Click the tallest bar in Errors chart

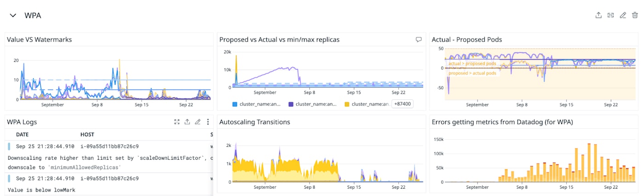coord(589,162)
